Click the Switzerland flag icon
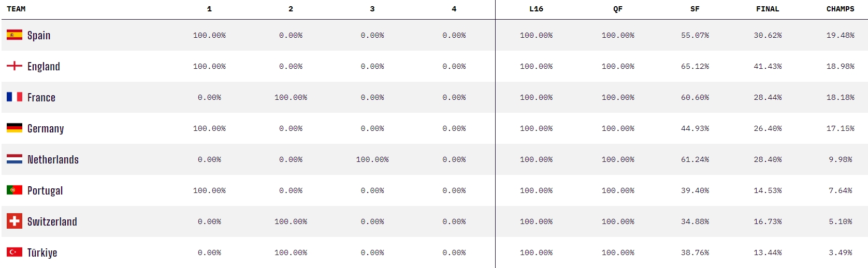 (15, 221)
